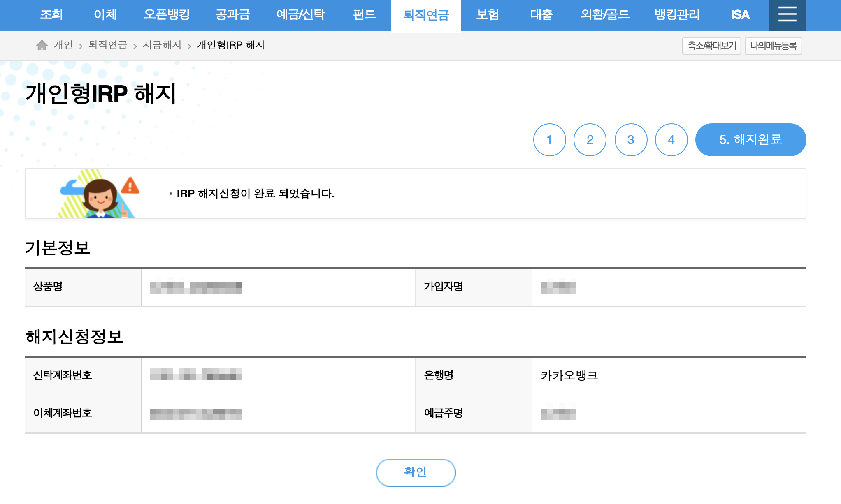Go to the 조회 menu
This screenshot has height=504, width=841.
pyautogui.click(x=51, y=15)
